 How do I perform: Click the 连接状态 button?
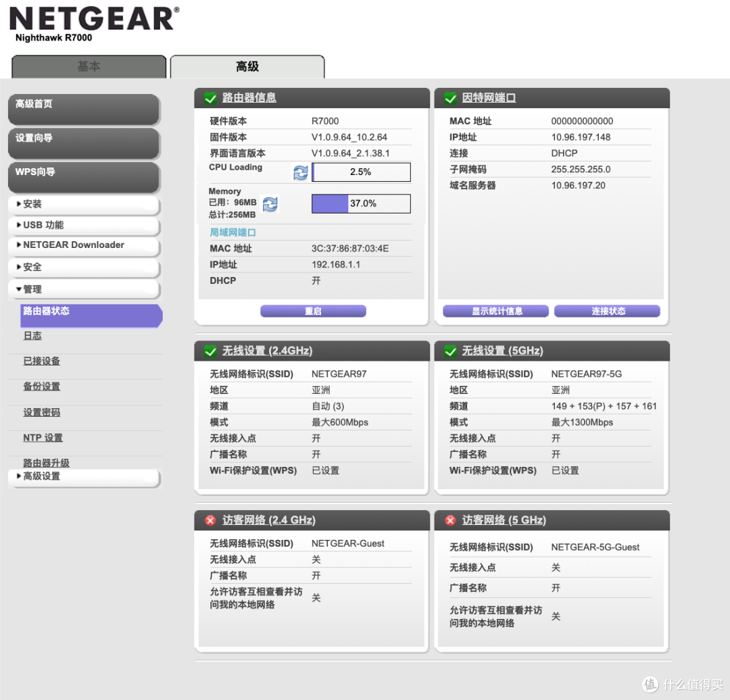coord(608,311)
